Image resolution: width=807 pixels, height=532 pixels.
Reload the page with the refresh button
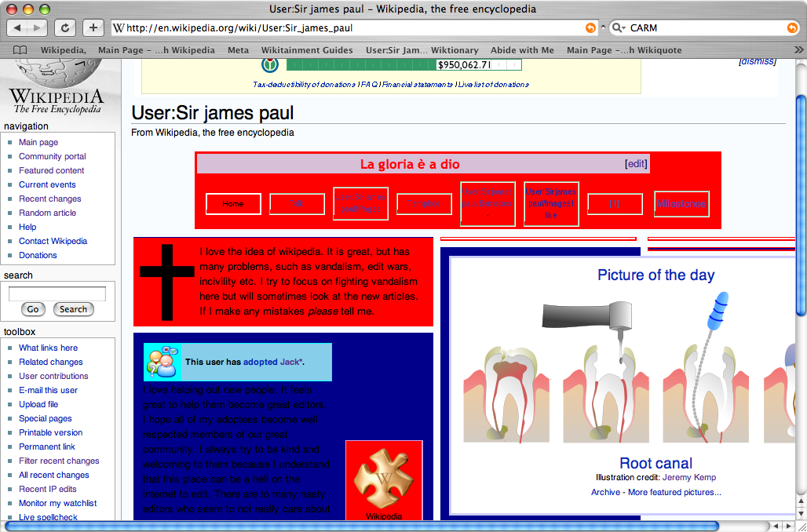tap(65, 27)
